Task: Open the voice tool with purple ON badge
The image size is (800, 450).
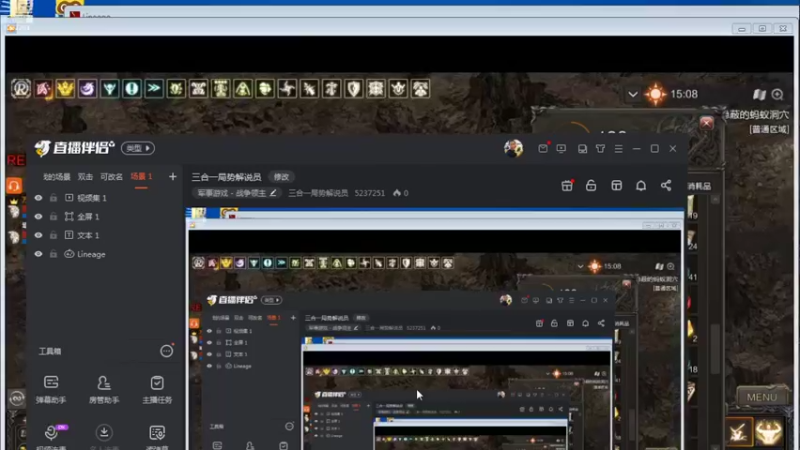Action: [x=51, y=437]
